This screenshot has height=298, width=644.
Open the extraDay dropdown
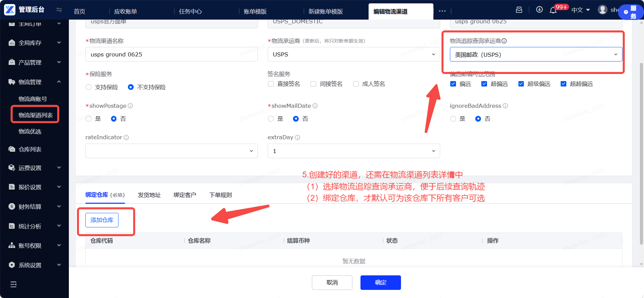coord(354,151)
